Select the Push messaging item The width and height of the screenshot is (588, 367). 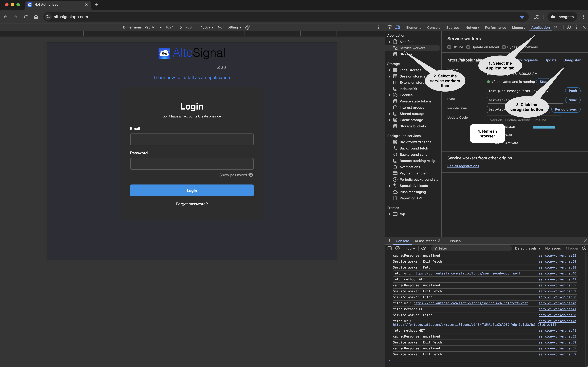[413, 192]
